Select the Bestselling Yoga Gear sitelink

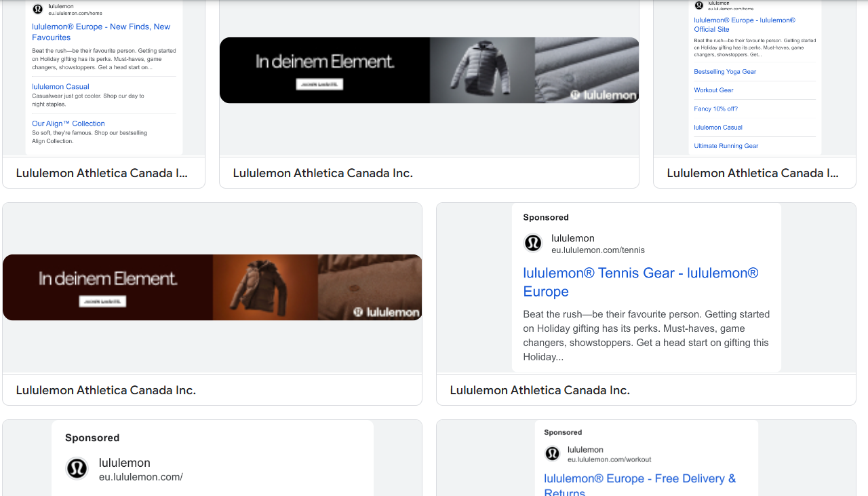[x=725, y=71]
